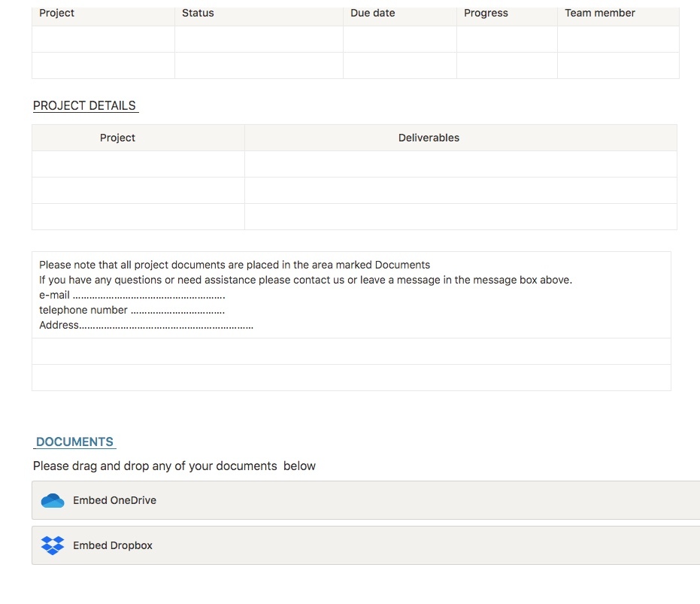Click the OneDrive cloud icon
The width and height of the screenshot is (700, 604).
(x=53, y=500)
